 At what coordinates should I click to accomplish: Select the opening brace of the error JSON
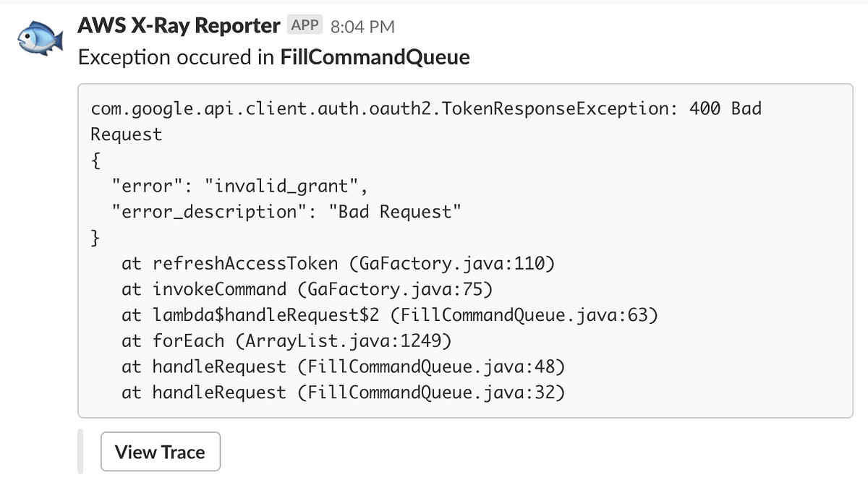(95, 160)
